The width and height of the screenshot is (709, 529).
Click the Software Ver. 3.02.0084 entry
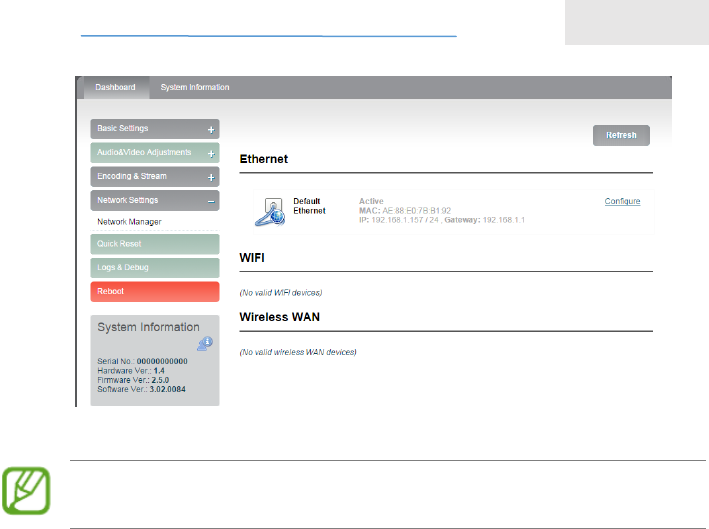[142, 389]
